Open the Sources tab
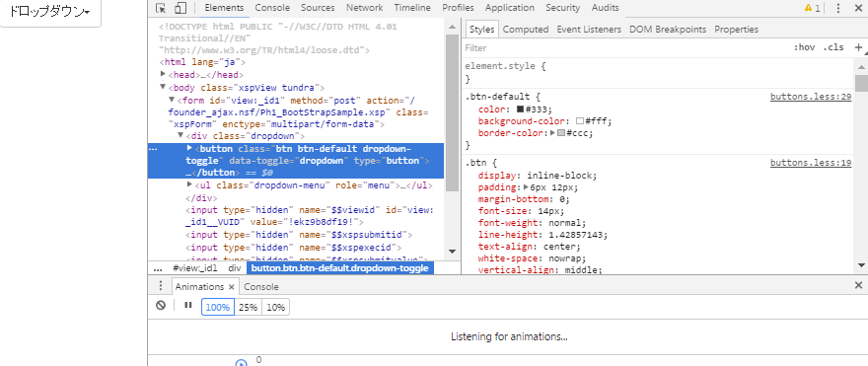 click(x=318, y=8)
